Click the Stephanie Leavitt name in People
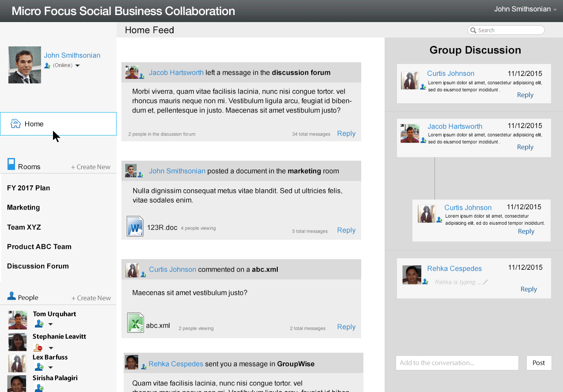The width and height of the screenshot is (563, 392). (x=59, y=336)
